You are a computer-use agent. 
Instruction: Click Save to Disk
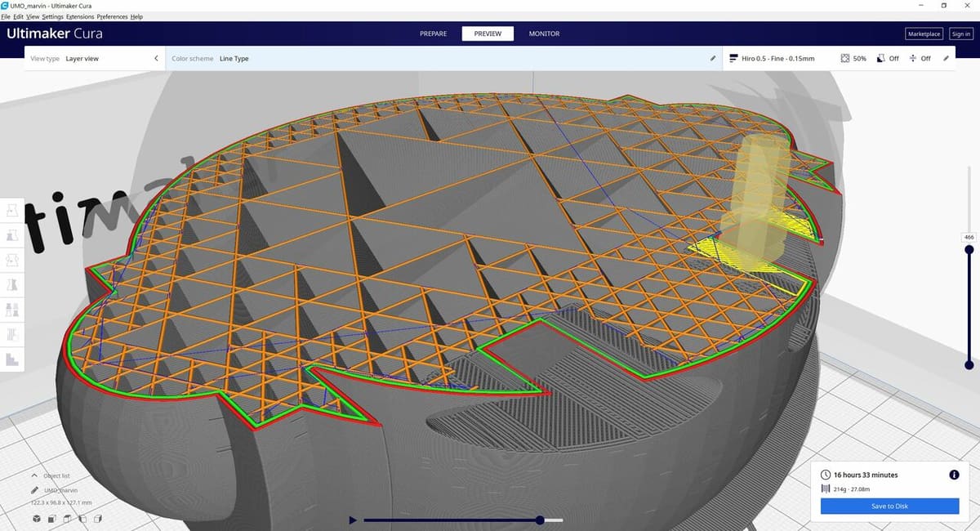[889, 506]
